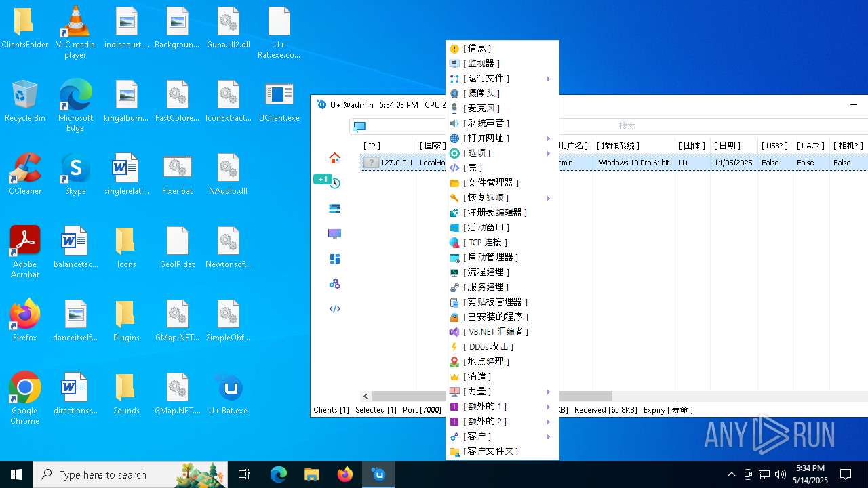Open the code brackets sidebar icon
The height and width of the screenshot is (488, 868).
[334, 309]
